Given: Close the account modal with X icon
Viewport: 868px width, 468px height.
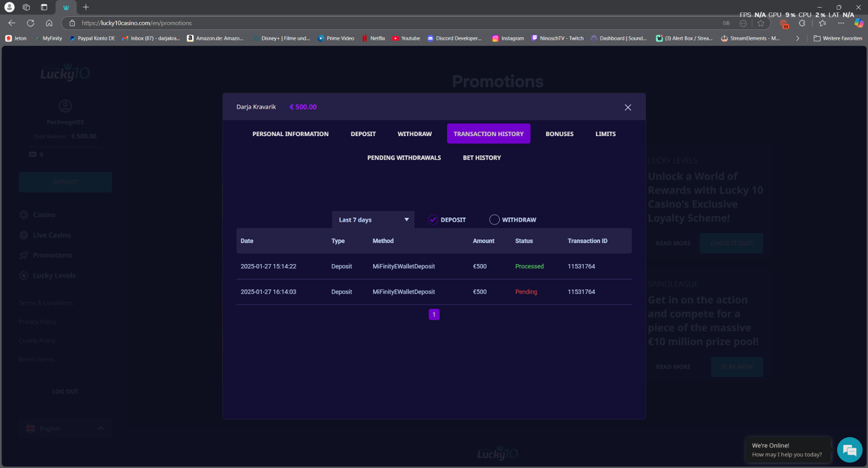Looking at the screenshot, I should pyautogui.click(x=628, y=107).
